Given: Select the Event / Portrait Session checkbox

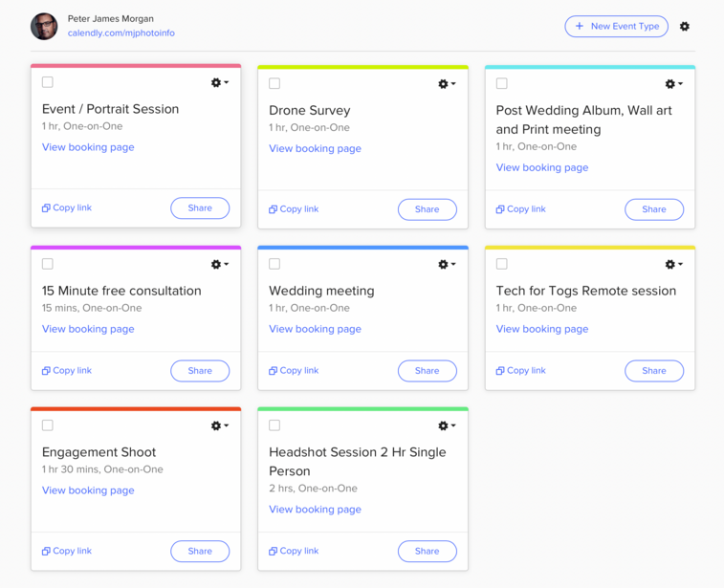Looking at the screenshot, I should click(48, 82).
